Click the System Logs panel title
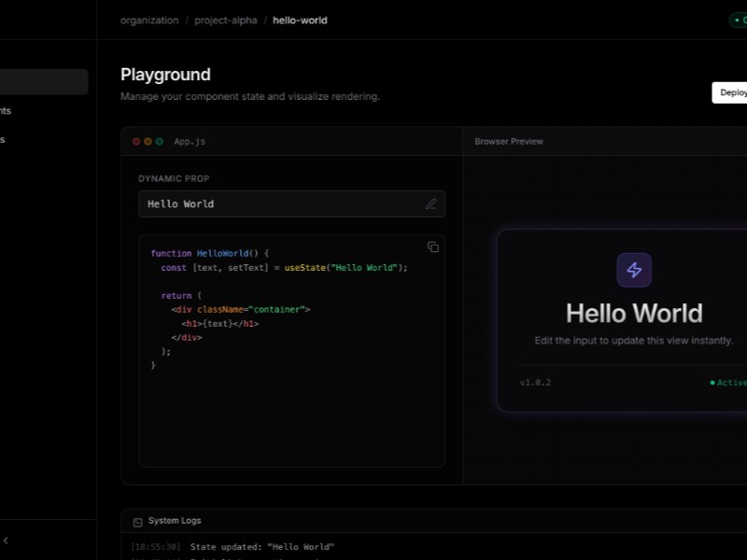Viewport: 747px width, 560px height. (x=175, y=521)
